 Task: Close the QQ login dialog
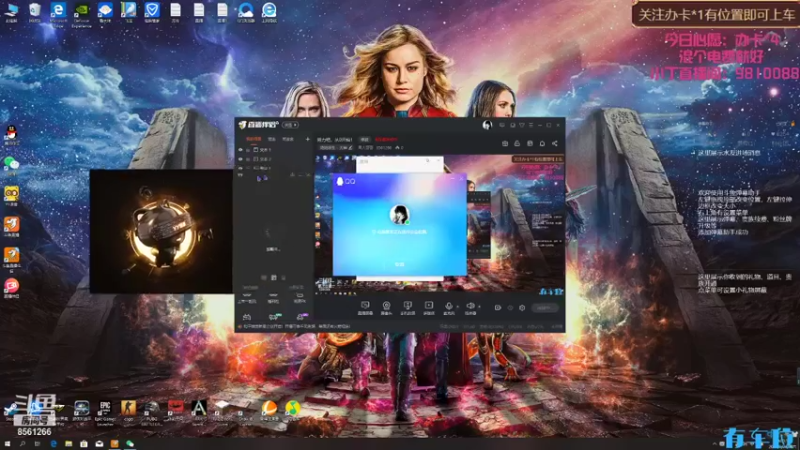(x=462, y=179)
